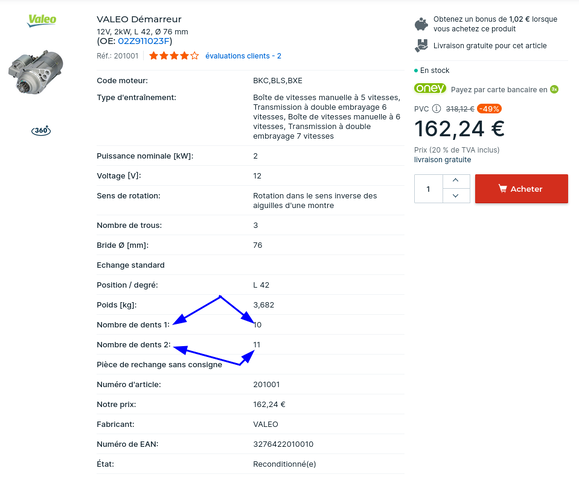Open the OE number 02Z911023F link
Screen dimensions: 579x480
point(144,41)
